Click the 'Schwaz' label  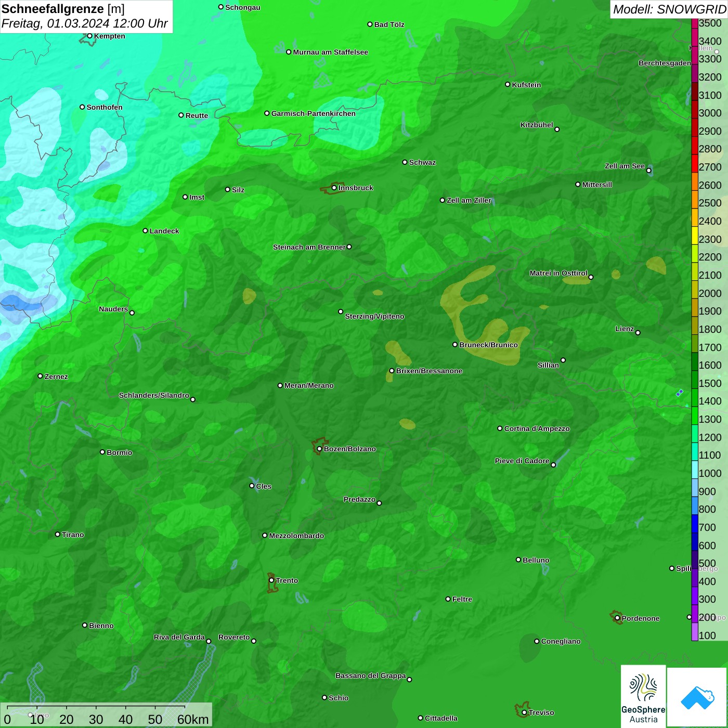click(x=422, y=162)
